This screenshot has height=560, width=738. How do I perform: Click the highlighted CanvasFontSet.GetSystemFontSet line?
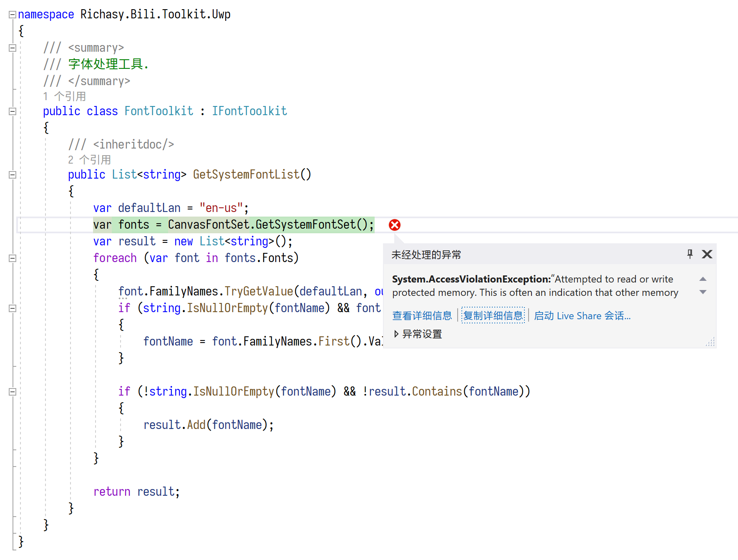click(x=233, y=225)
